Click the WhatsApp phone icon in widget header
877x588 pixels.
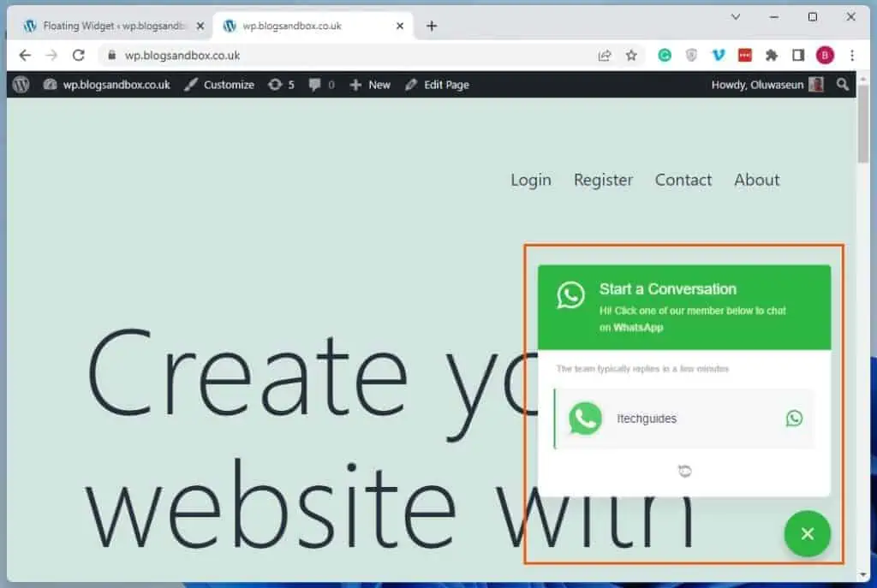tap(570, 297)
